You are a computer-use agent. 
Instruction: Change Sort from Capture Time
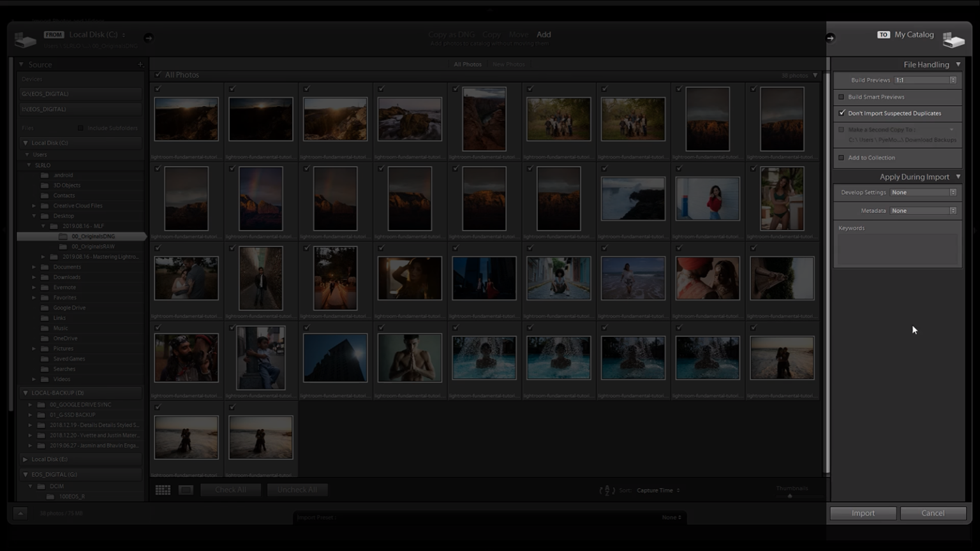pos(657,490)
